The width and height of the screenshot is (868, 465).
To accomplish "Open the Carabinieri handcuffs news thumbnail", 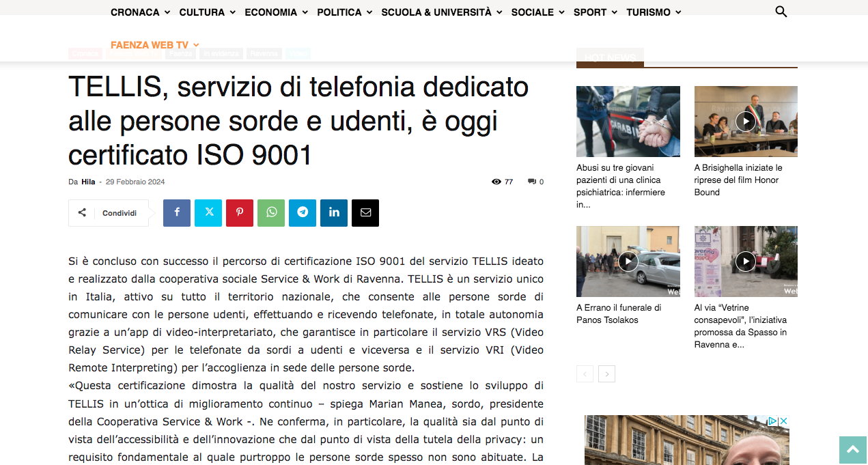I will (628, 122).
